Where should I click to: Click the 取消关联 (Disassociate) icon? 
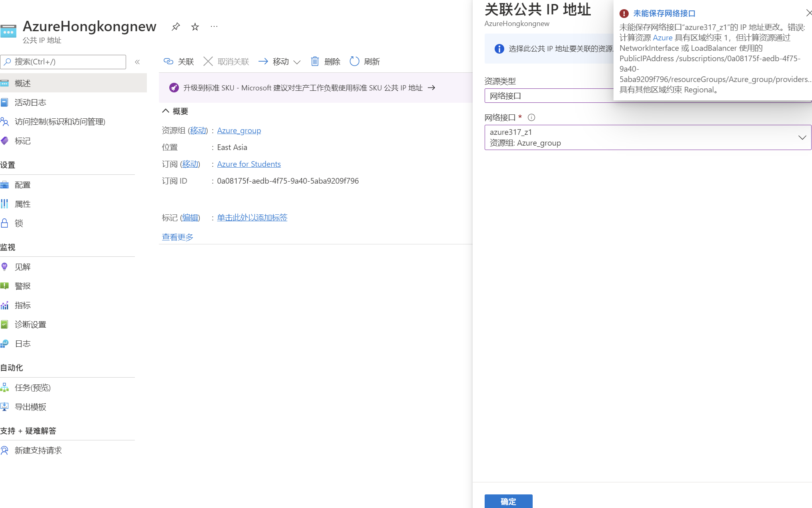click(x=209, y=62)
